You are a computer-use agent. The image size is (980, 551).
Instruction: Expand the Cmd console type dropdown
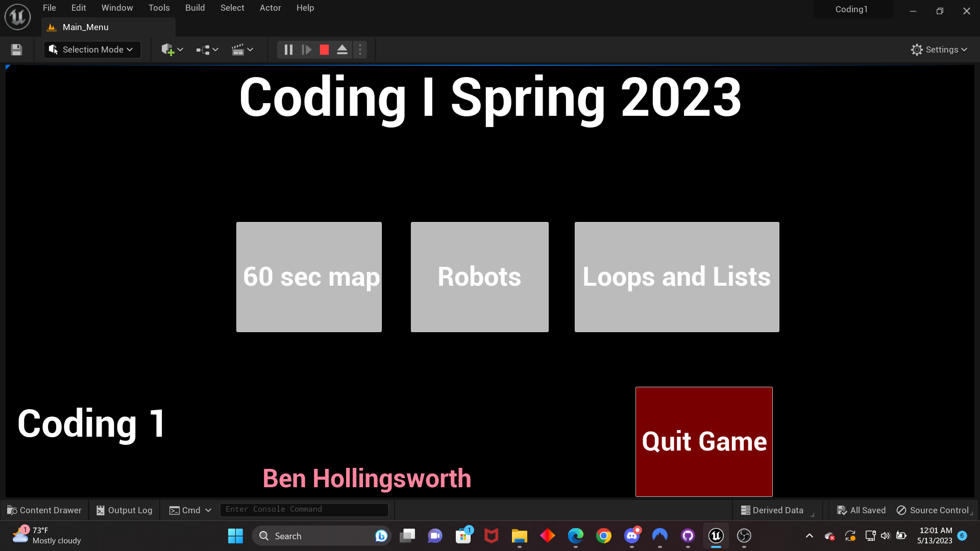point(208,510)
